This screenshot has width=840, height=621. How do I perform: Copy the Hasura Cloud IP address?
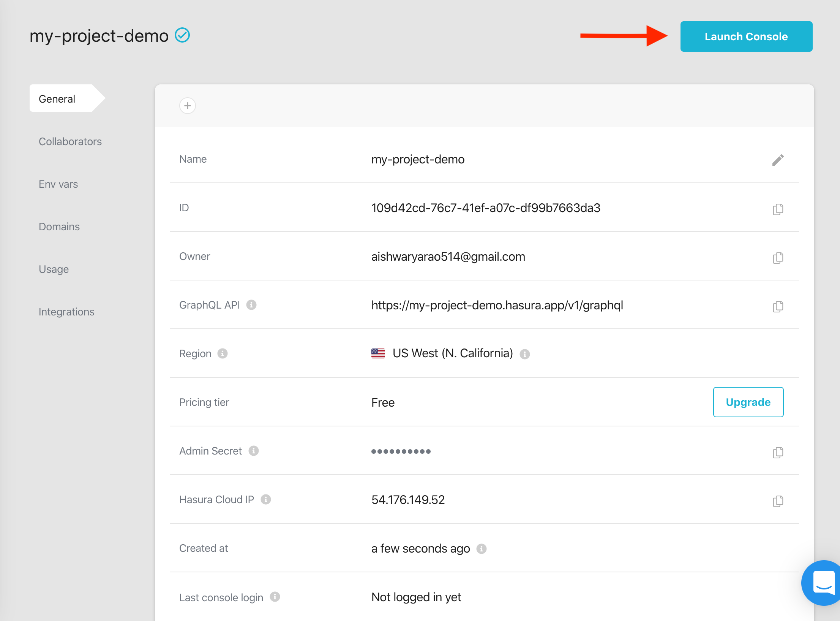click(x=778, y=501)
